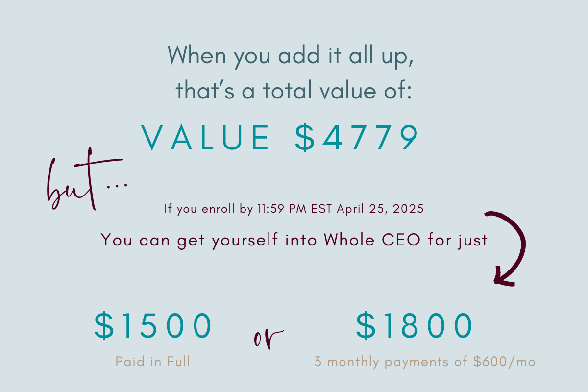Click the handwritten 'or' between prices
This screenshot has height=392, width=588.
pyautogui.click(x=269, y=339)
